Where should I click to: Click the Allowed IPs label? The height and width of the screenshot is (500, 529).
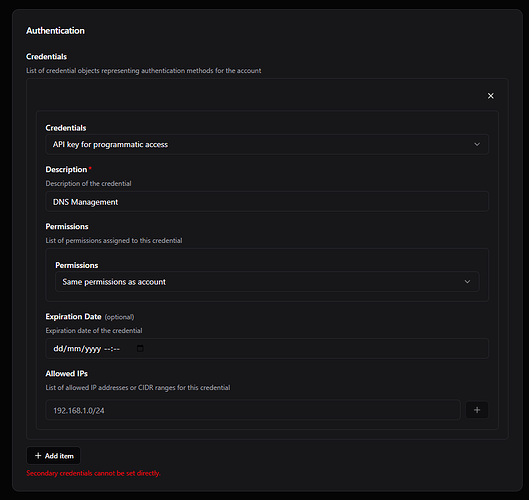click(66, 373)
